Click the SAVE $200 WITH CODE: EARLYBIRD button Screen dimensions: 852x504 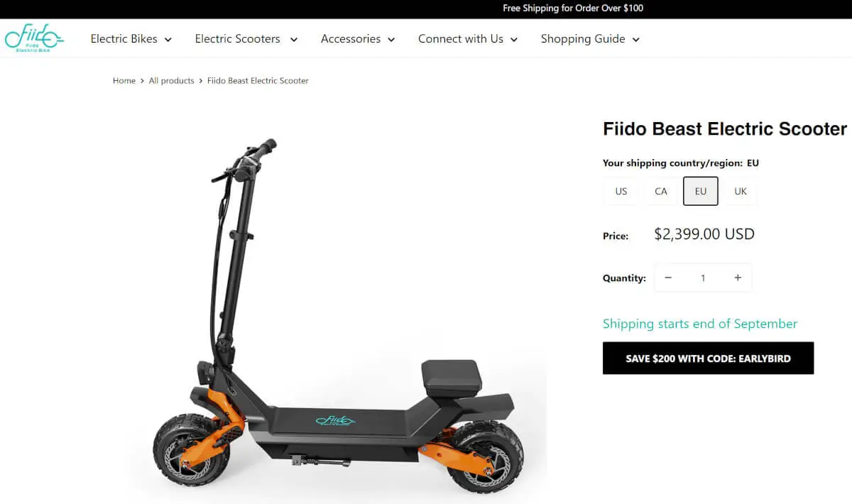click(x=708, y=358)
